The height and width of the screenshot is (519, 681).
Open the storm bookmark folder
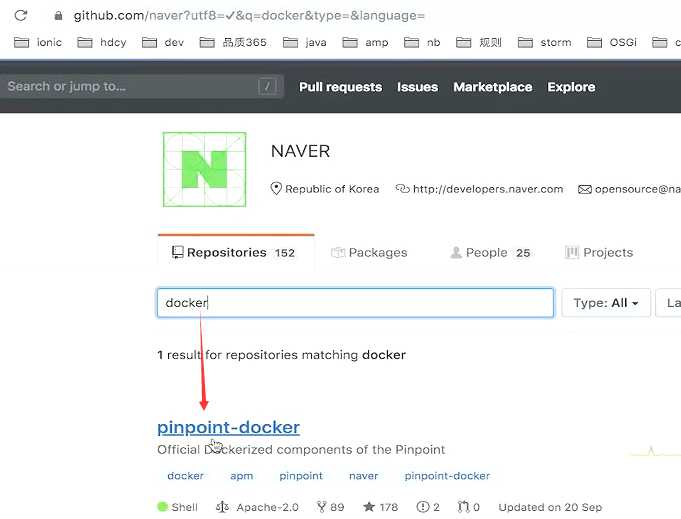(x=545, y=42)
